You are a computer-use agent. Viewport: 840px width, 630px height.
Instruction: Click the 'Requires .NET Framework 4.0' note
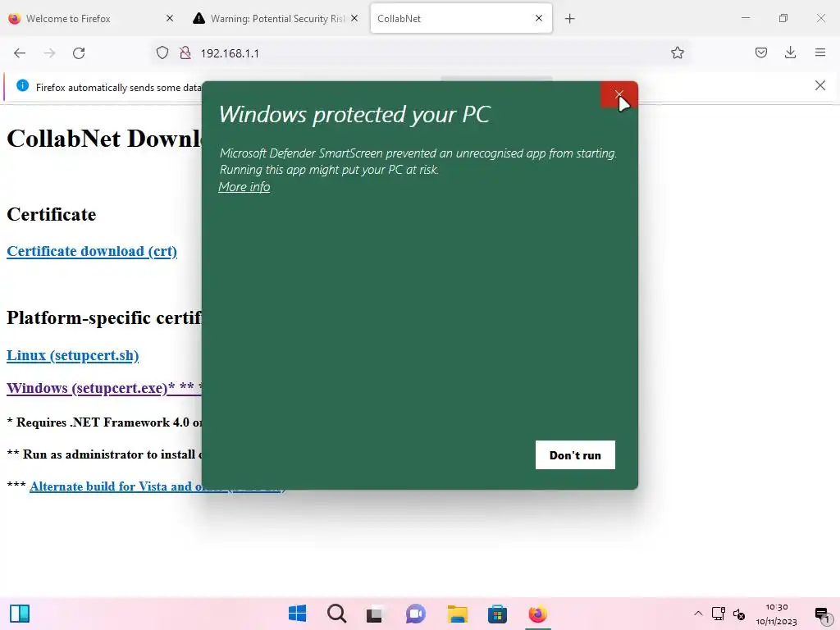(104, 422)
